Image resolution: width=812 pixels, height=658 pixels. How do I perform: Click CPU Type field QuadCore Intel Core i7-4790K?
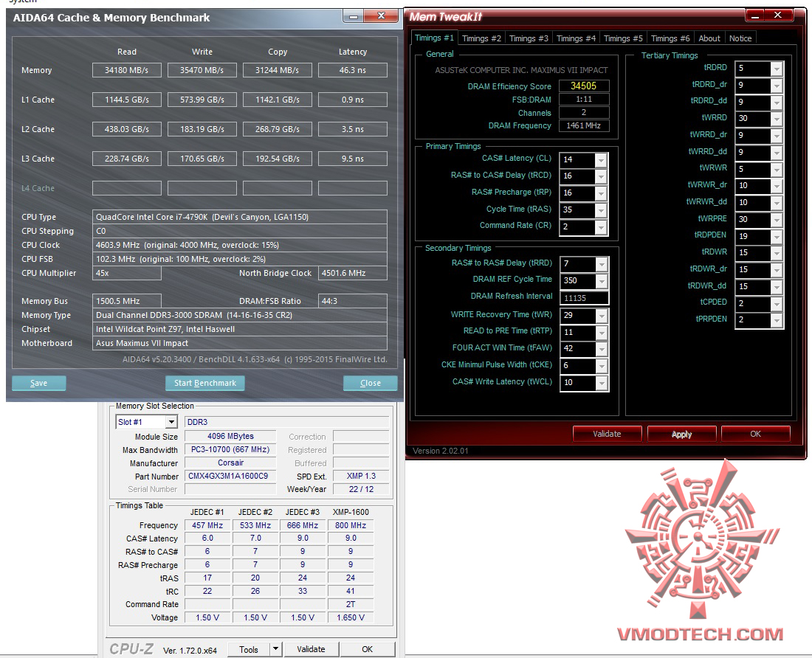pos(240,217)
